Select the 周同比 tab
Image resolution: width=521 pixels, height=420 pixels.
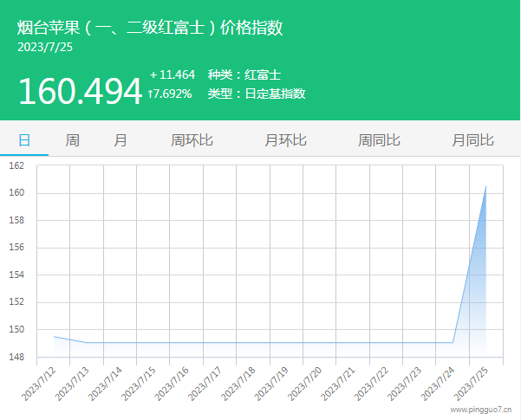pyautogui.click(x=380, y=140)
